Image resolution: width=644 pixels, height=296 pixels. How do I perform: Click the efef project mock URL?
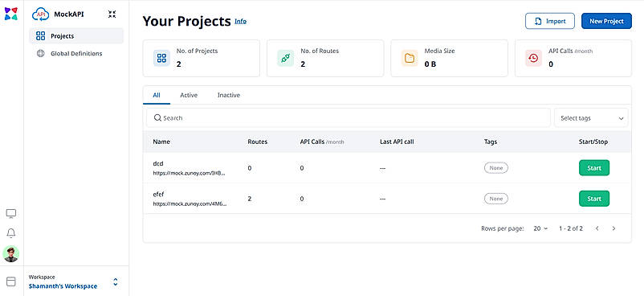click(190, 203)
